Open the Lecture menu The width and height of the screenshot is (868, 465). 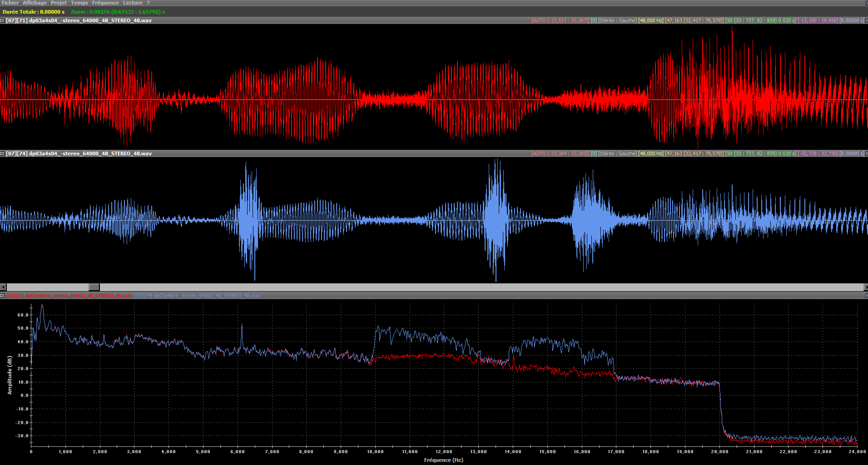[133, 3]
